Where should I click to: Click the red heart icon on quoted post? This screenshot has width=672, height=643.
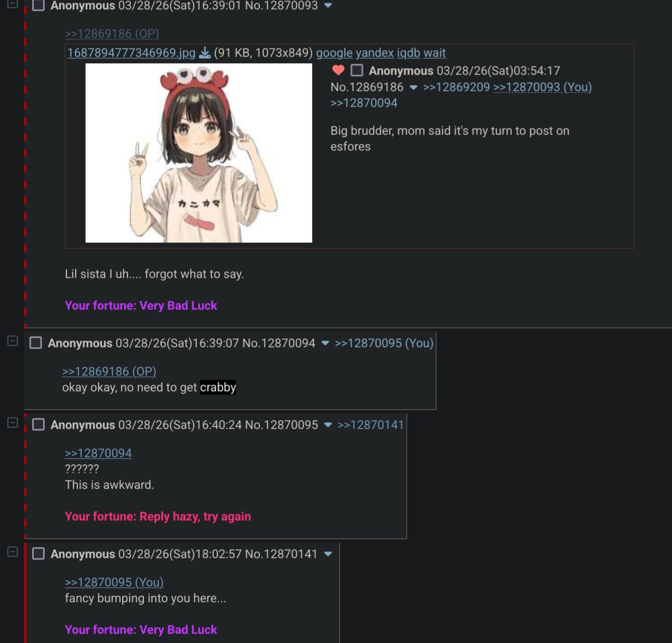[x=338, y=70]
